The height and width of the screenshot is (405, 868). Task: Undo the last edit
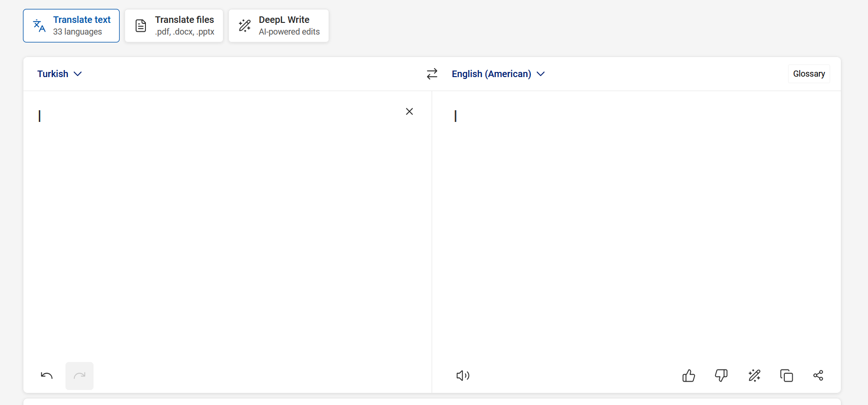point(47,376)
